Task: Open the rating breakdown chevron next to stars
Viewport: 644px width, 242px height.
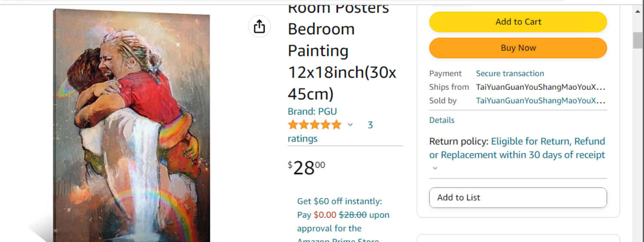Action: click(350, 125)
